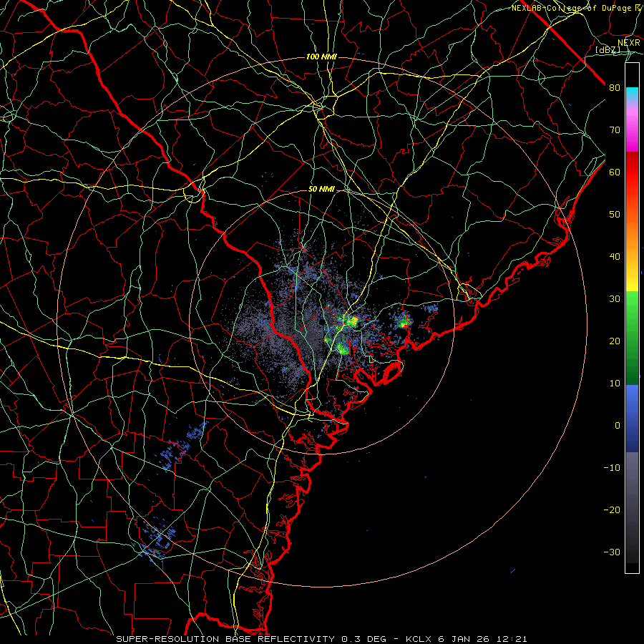Click the green band of the color scale
The height and width of the screenshot is (644, 644).
632,338
